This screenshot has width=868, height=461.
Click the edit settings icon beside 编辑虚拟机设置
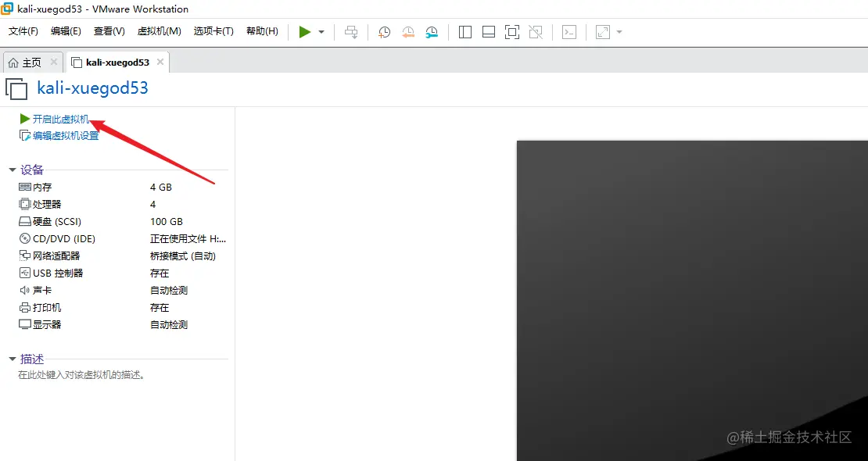tap(24, 136)
